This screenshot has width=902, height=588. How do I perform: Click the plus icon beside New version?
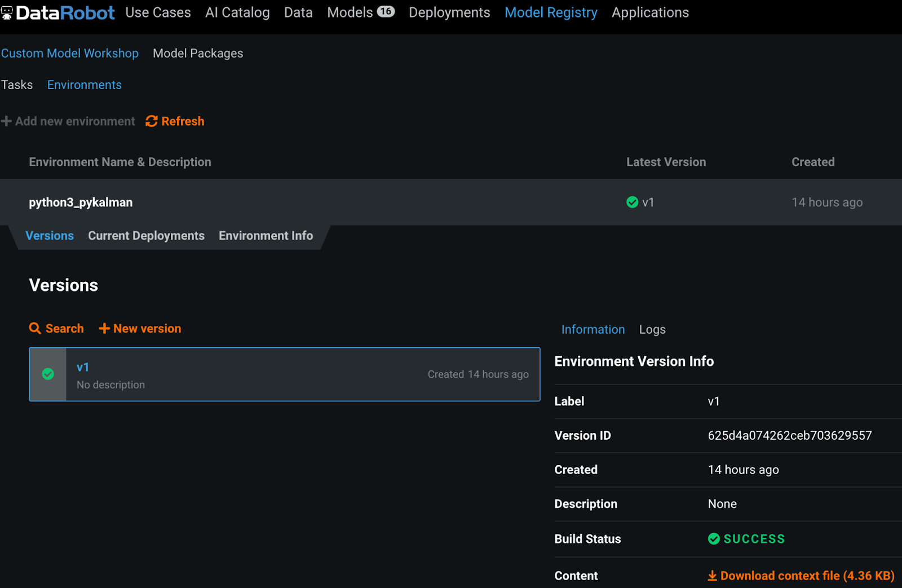[104, 328]
